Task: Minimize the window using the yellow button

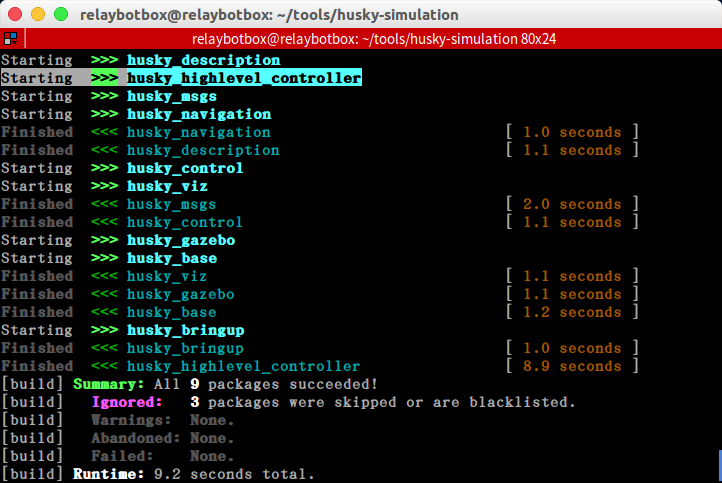Action: point(38,14)
